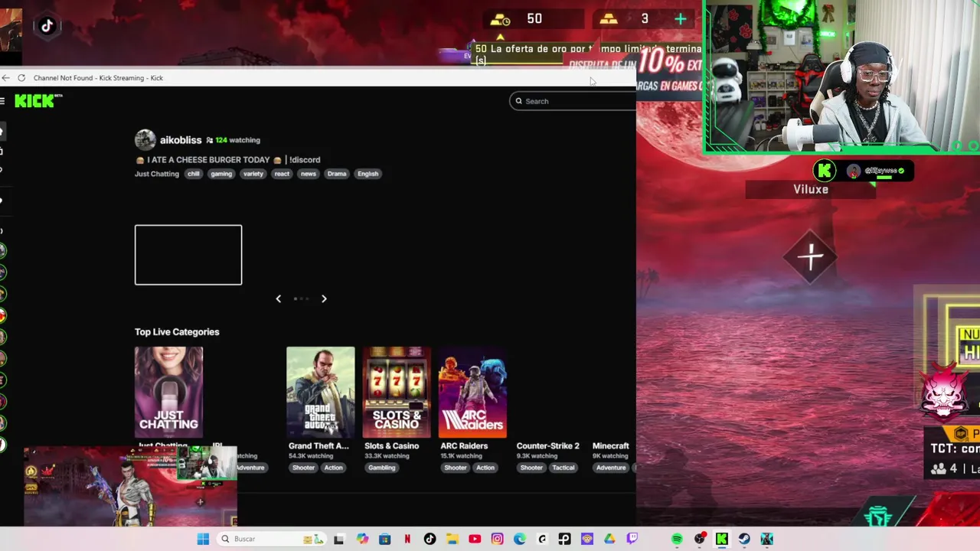Click the aikobliss channel name
Viewport: 980px width, 551px height.
coord(181,140)
